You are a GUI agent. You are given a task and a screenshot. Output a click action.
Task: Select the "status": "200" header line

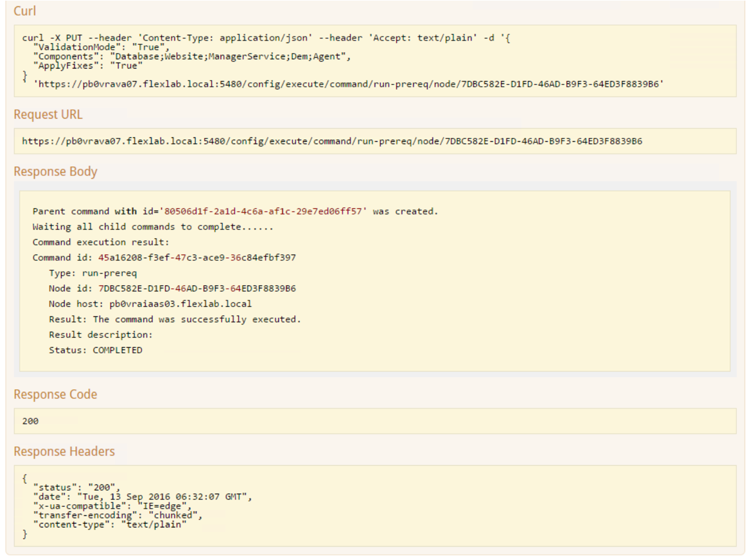(76, 487)
